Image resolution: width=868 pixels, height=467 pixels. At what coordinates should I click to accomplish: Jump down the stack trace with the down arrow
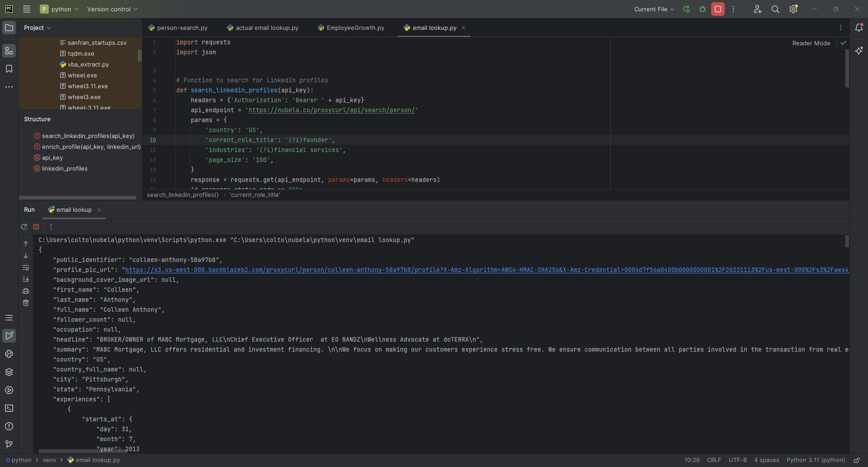pos(26,256)
